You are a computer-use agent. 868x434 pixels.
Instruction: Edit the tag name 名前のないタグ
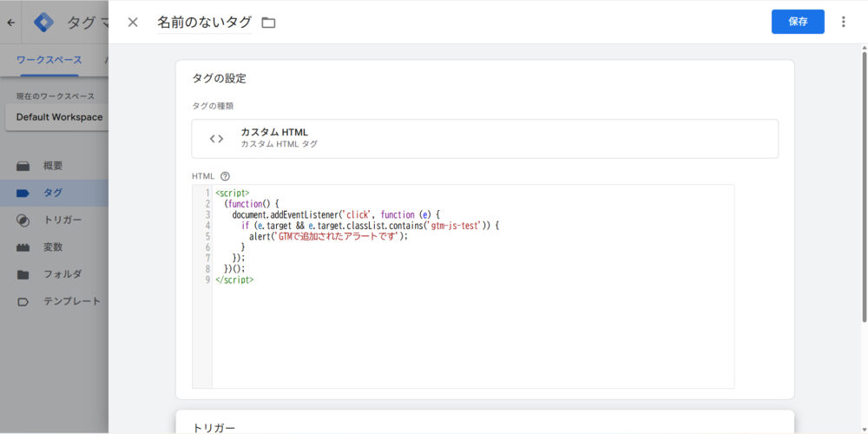[x=203, y=23]
